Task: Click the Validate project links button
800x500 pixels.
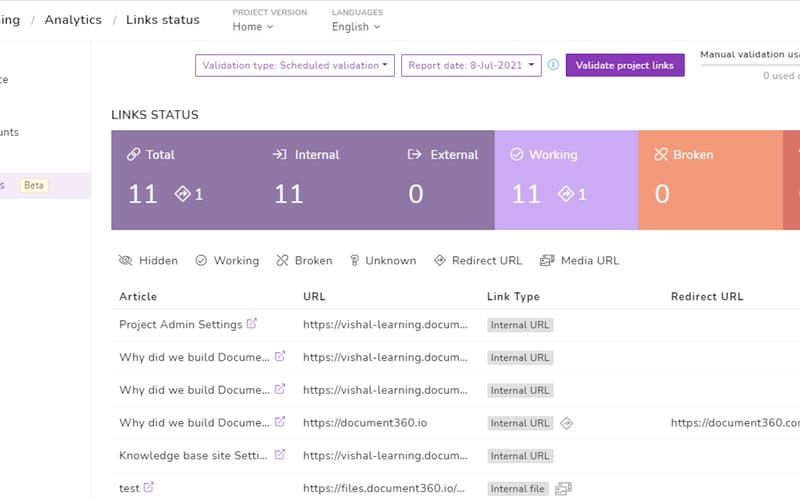Action: point(624,65)
